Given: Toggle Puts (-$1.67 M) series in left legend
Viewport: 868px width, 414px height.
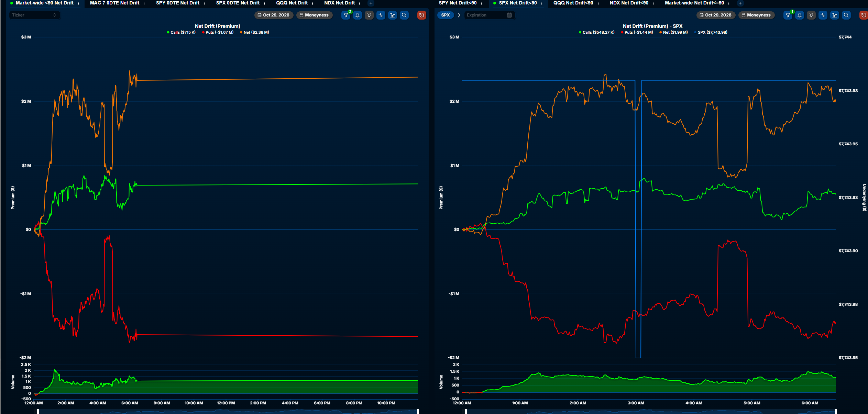Looking at the screenshot, I should 218,32.
